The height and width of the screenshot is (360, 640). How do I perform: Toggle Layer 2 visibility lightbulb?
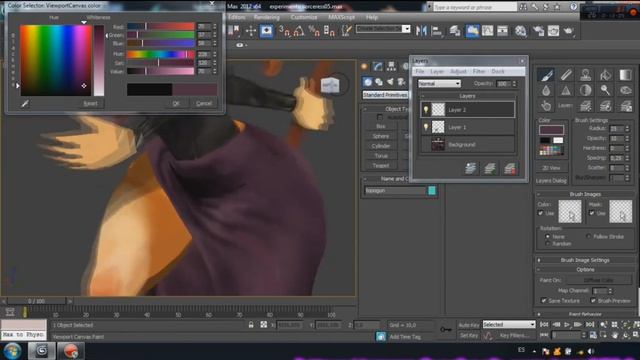(426, 110)
